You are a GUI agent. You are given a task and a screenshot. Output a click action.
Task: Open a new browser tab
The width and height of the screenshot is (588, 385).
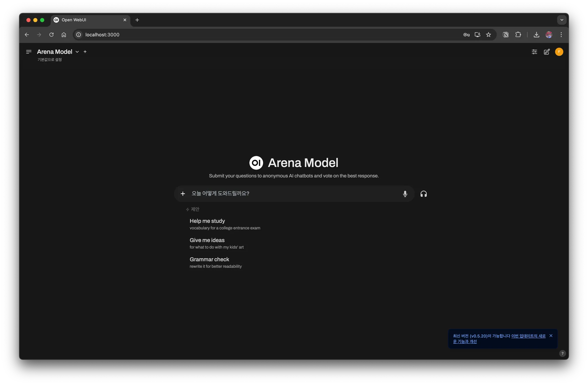137,20
